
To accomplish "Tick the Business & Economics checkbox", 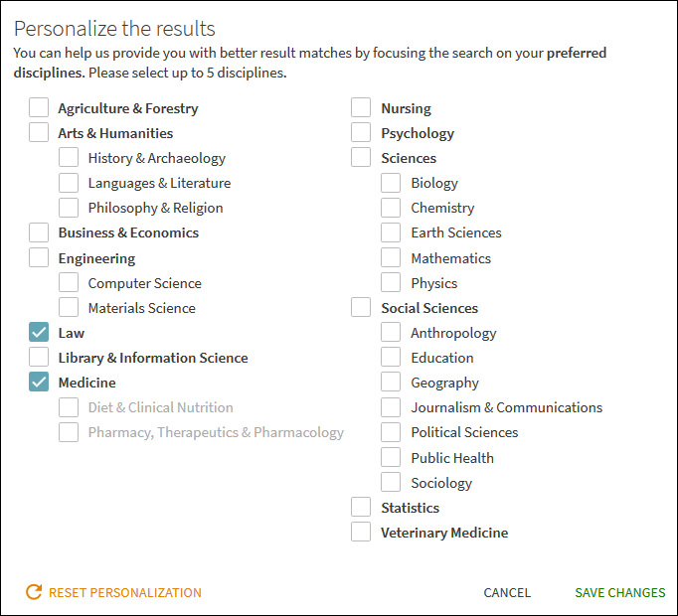I will coord(39,232).
